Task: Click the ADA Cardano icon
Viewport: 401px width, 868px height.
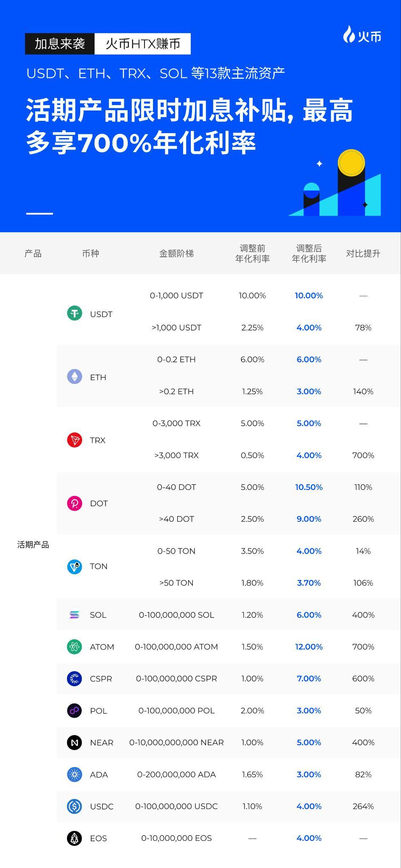Action: click(75, 774)
